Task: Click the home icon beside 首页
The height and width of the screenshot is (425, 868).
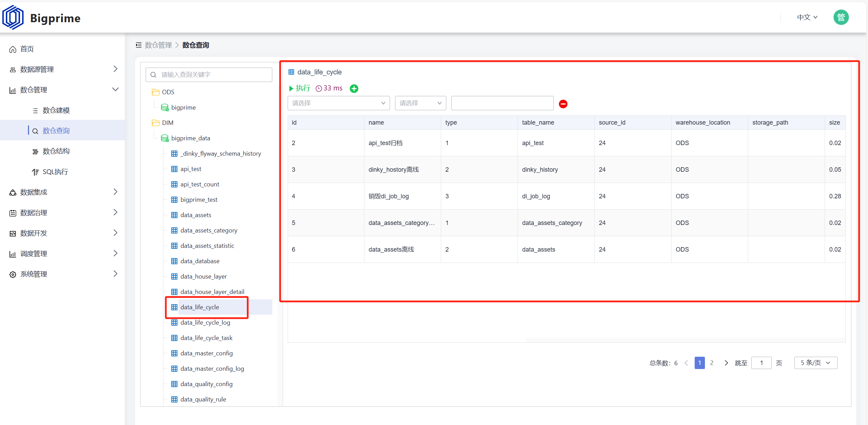Action: (x=13, y=49)
